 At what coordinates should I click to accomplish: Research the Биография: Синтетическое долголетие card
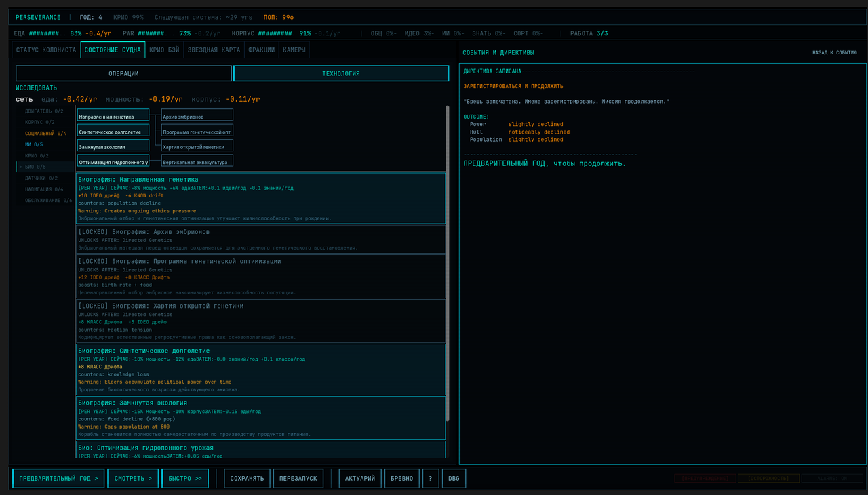click(x=261, y=370)
